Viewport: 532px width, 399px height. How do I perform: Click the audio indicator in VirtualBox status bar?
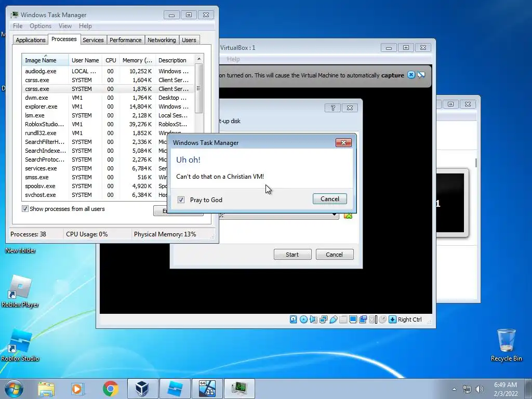pyautogui.click(x=313, y=320)
